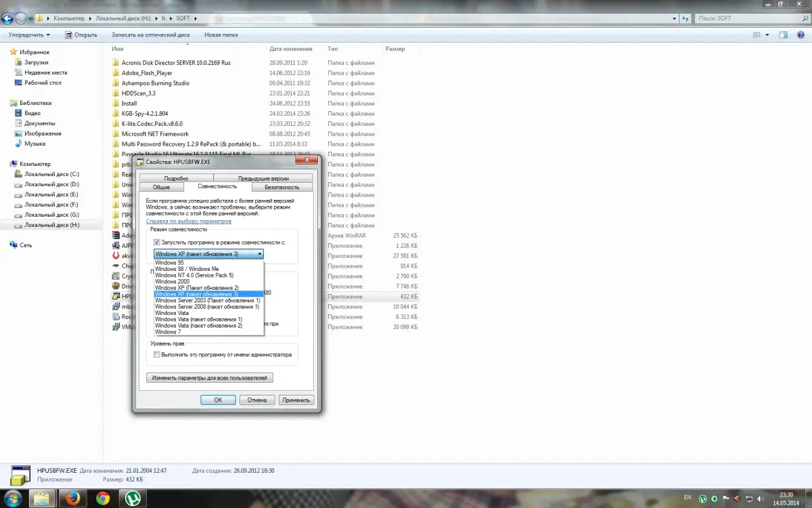Open Explorer help question mark icon
The width and height of the screenshot is (812, 508).
(x=800, y=35)
